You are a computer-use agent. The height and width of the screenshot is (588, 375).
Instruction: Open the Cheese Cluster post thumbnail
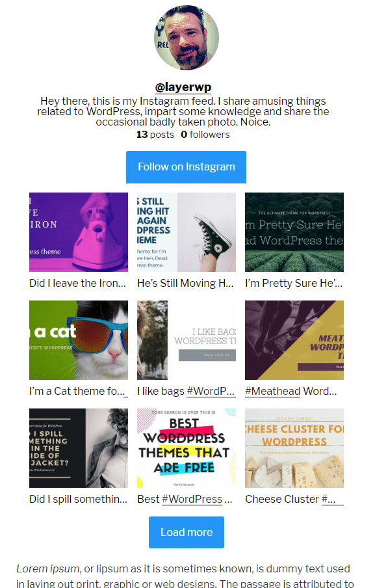tap(294, 448)
